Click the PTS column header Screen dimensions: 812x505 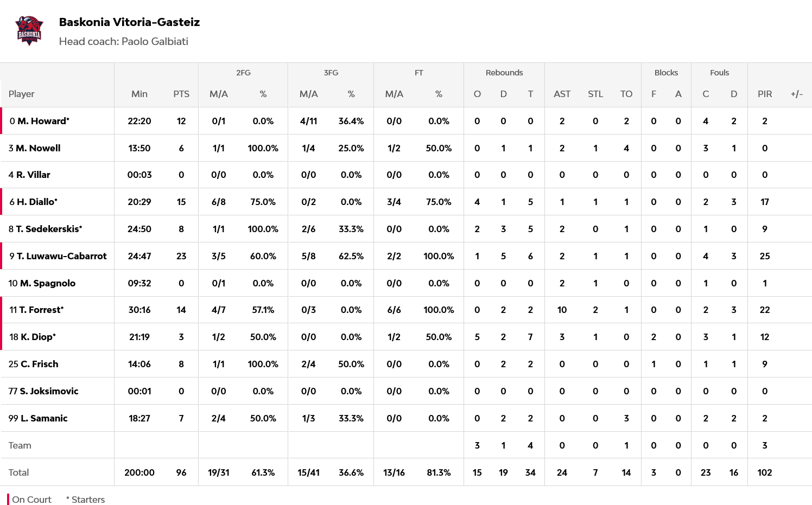tap(181, 94)
